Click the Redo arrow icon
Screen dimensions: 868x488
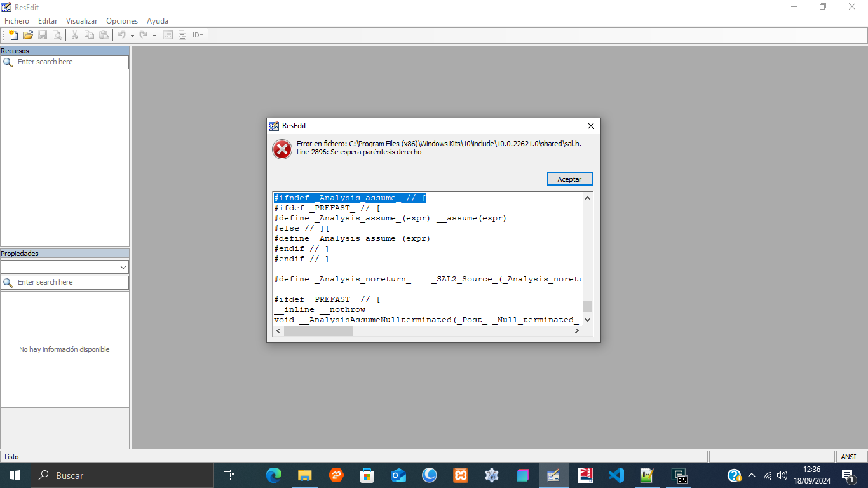(x=143, y=36)
